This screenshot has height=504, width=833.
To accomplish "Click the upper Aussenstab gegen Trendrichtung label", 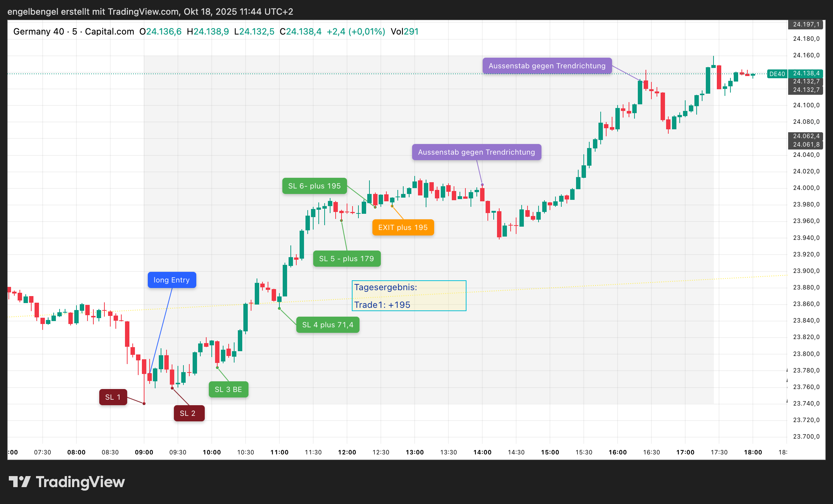I will [x=547, y=66].
